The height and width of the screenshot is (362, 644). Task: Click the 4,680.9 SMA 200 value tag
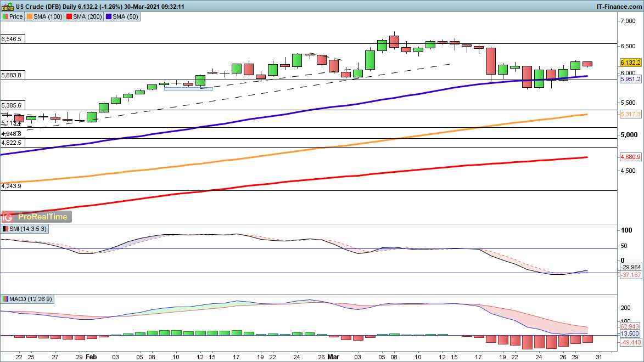coord(630,157)
